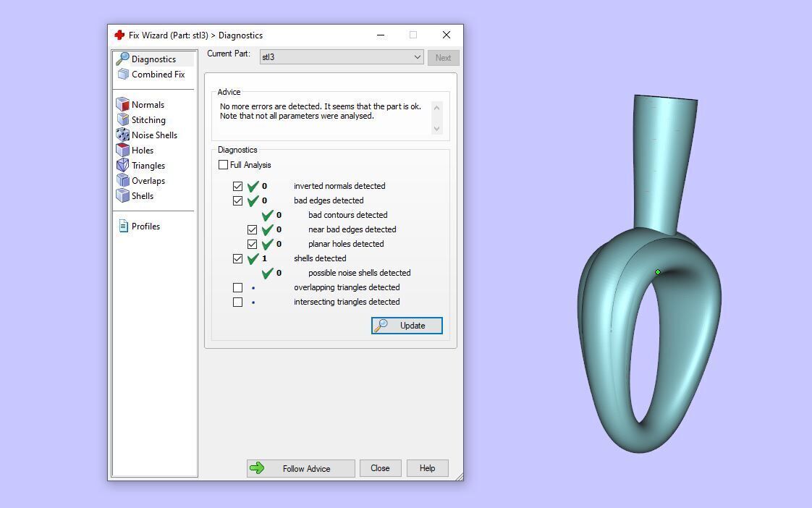Uncheck planar holes detected checkbox
Image resolution: width=812 pixels, height=508 pixels.
pos(252,244)
